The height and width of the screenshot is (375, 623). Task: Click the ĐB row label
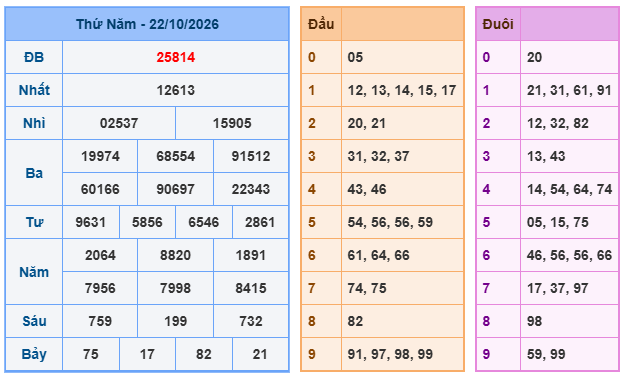(34, 57)
